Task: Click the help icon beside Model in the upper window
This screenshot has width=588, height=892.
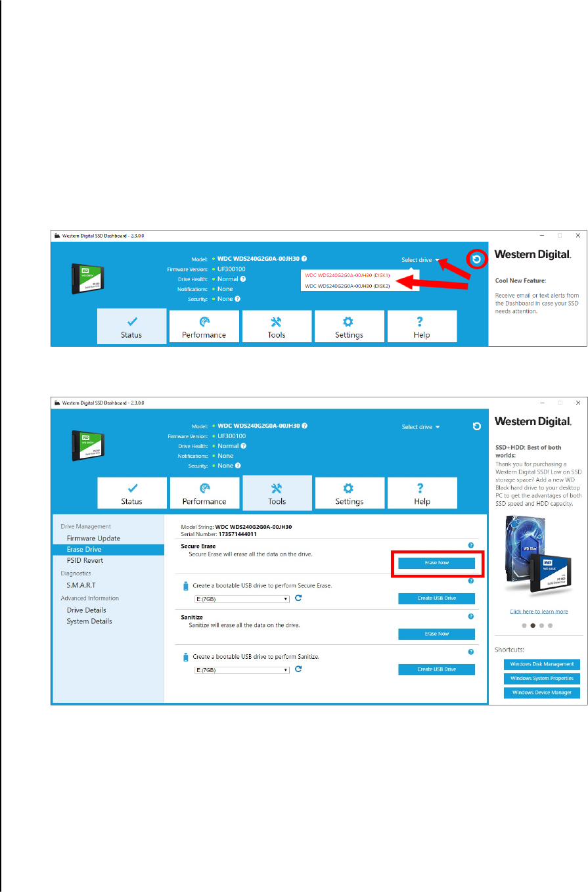Action: point(304,259)
